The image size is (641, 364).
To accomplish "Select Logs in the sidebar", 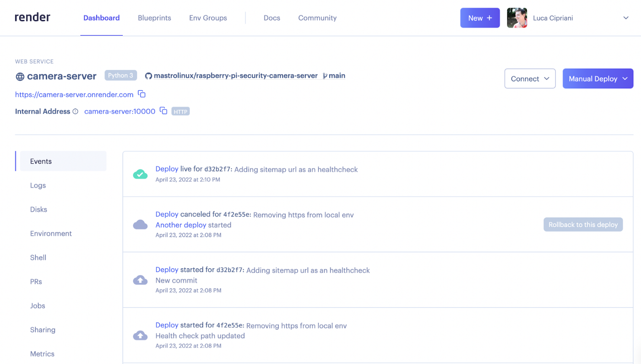I will pyautogui.click(x=38, y=185).
